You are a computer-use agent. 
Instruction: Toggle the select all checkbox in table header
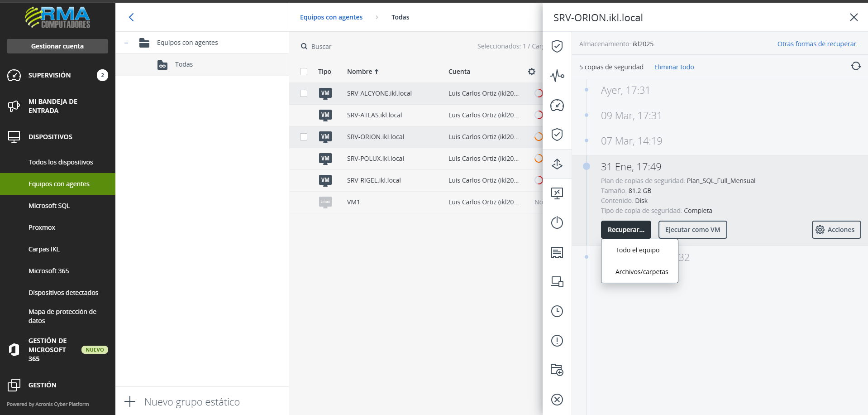[x=304, y=72]
